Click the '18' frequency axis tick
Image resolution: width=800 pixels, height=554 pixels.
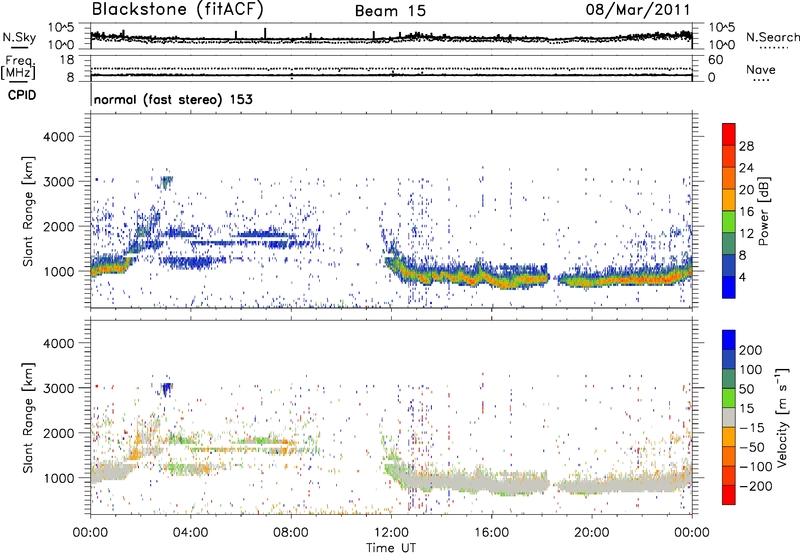(67, 60)
